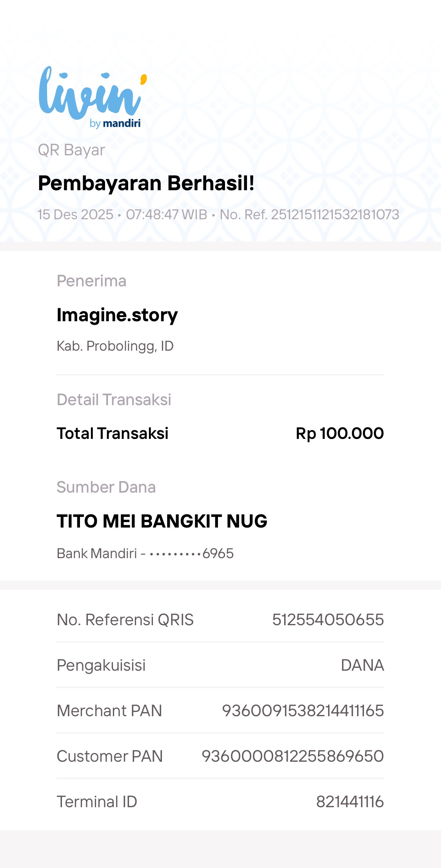Tap the Merchant PAN number
The width and height of the screenshot is (441, 868).
click(x=303, y=711)
